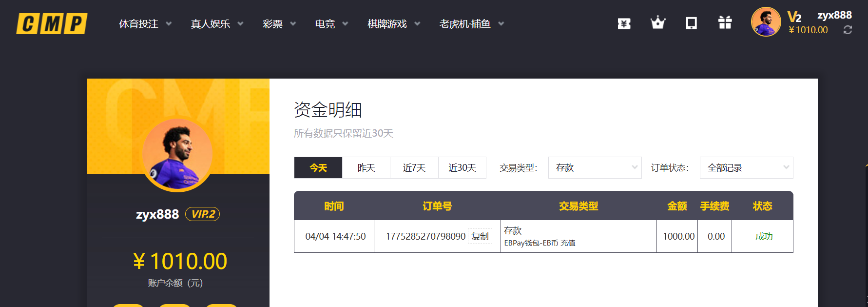
Task: Open the mobile app device icon
Action: (x=691, y=23)
